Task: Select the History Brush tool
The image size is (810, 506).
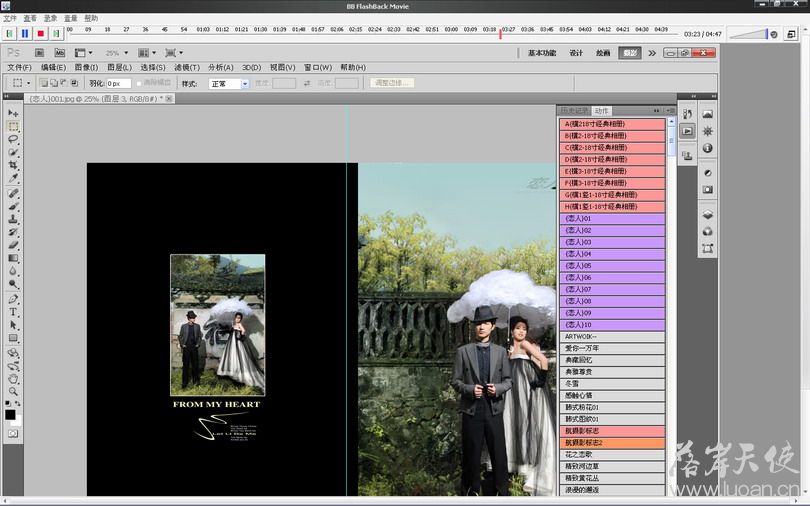Action: click(13, 232)
